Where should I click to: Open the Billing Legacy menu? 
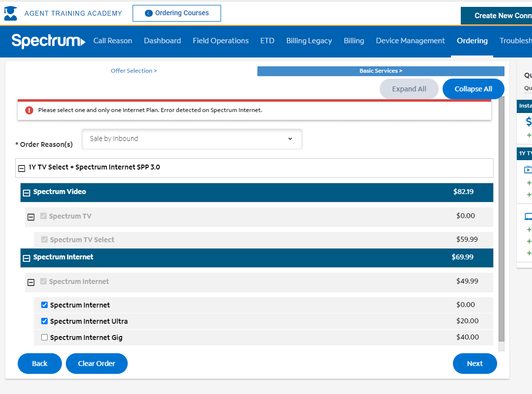pyautogui.click(x=309, y=41)
